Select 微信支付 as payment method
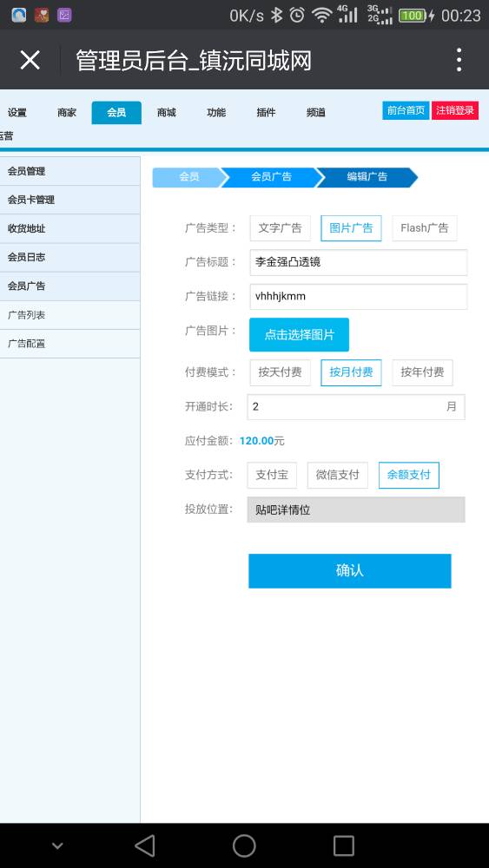Screen dimensions: 489x868 (338, 475)
